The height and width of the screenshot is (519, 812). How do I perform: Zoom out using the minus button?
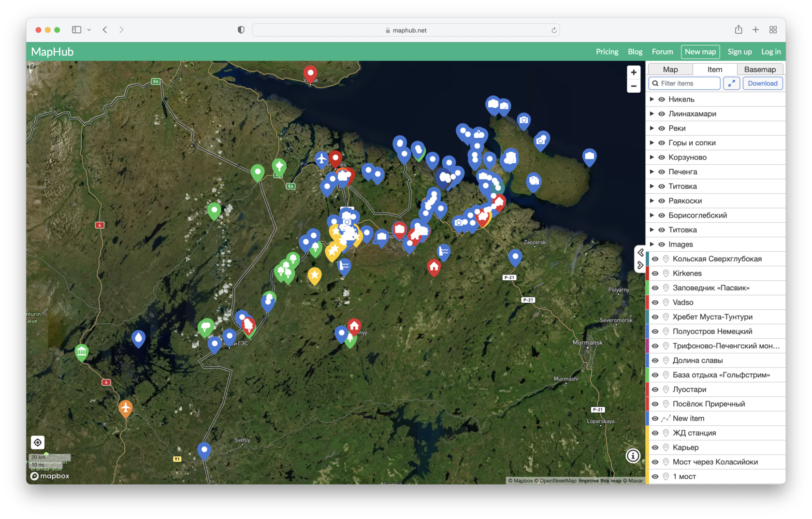pyautogui.click(x=633, y=86)
